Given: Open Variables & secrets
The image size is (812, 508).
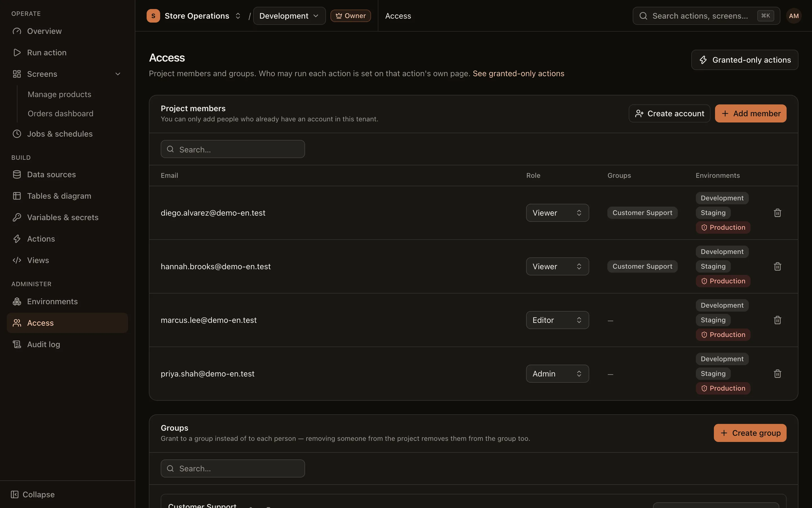Looking at the screenshot, I should 67,217.
